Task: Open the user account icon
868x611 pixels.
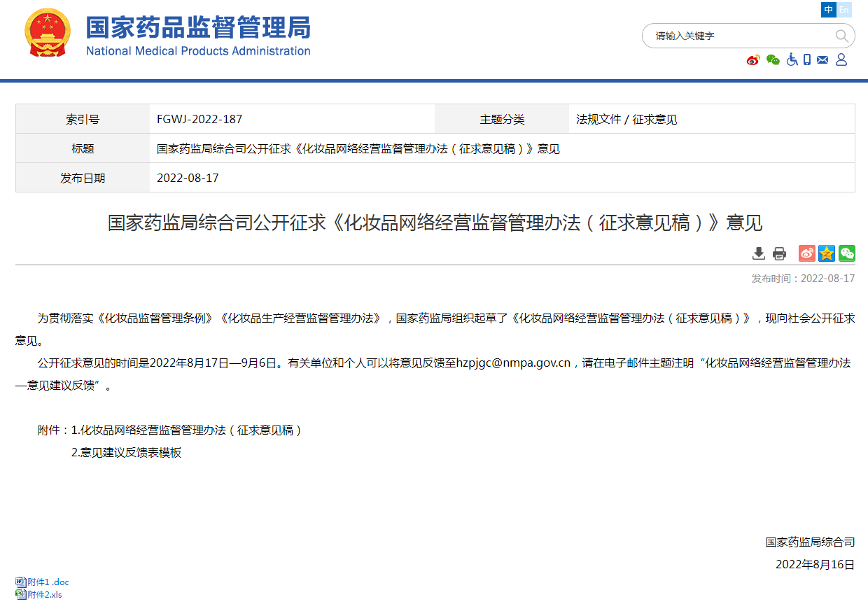Action: pyautogui.click(x=841, y=60)
